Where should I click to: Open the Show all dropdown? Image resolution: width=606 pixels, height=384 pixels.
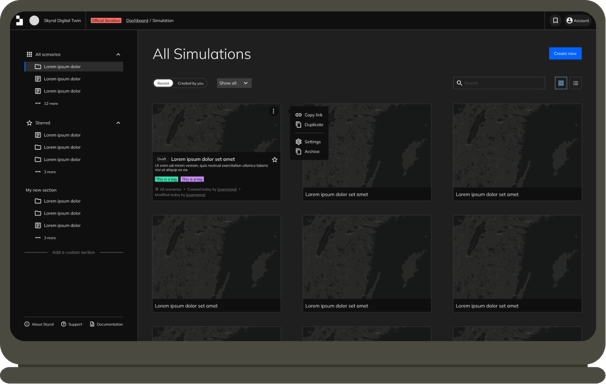tap(234, 83)
